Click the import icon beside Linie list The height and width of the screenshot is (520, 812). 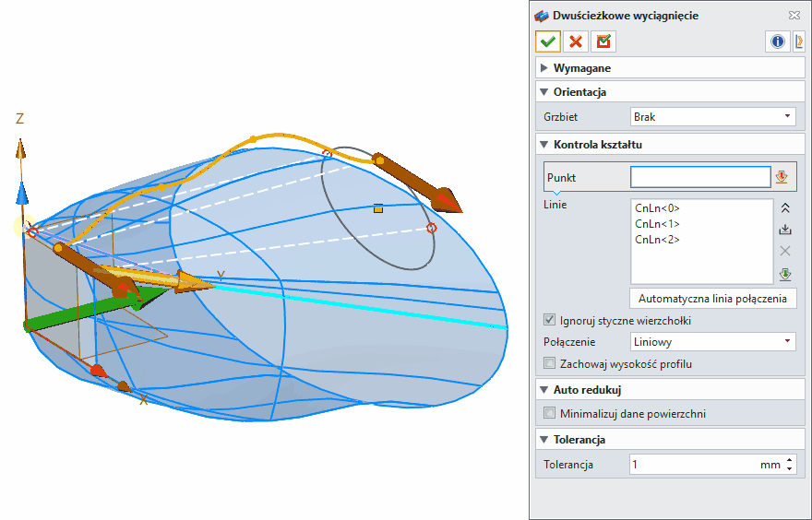(785, 230)
